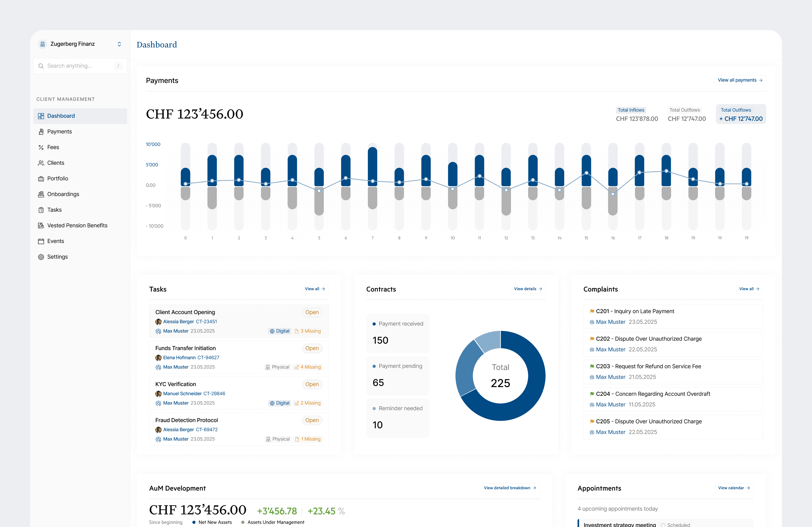Expand the Funds Transfer Initiation Open status
Viewport: 812px width, 527px height.
tap(312, 348)
